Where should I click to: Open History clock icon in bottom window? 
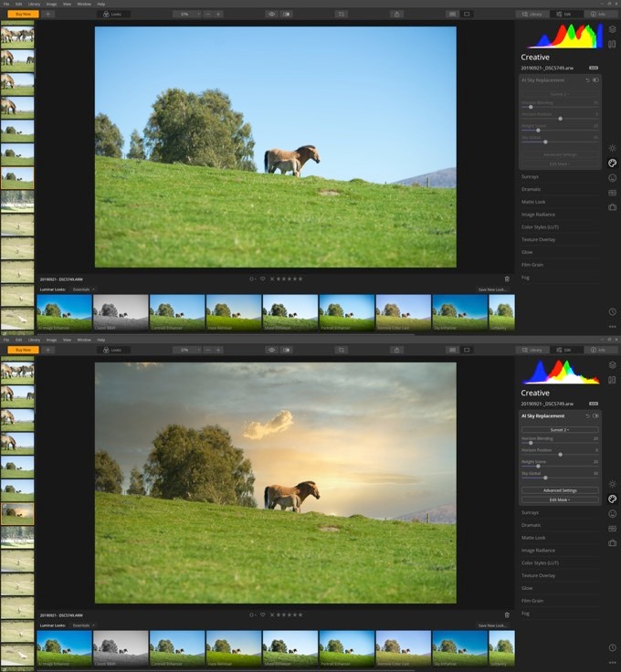pos(612,647)
